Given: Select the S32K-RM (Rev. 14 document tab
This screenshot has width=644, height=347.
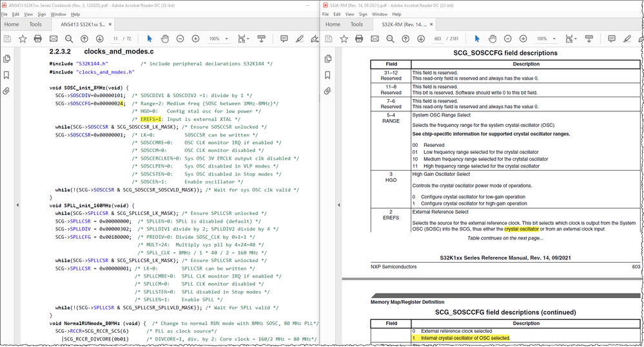Looking at the screenshot, I should tap(405, 24).
